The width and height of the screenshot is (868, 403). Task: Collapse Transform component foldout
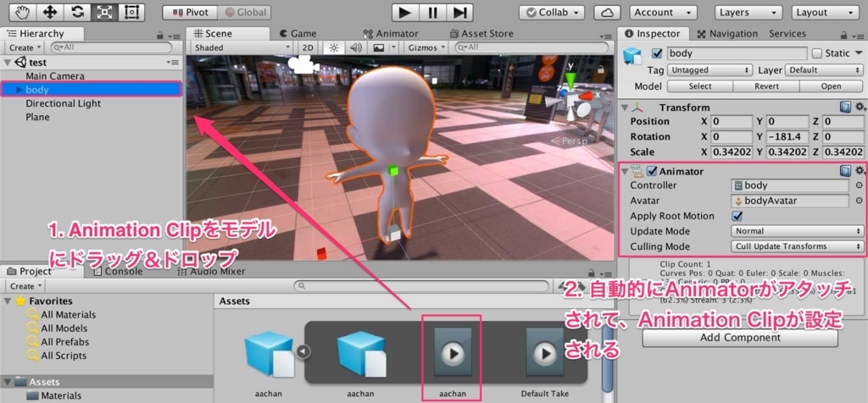(625, 108)
